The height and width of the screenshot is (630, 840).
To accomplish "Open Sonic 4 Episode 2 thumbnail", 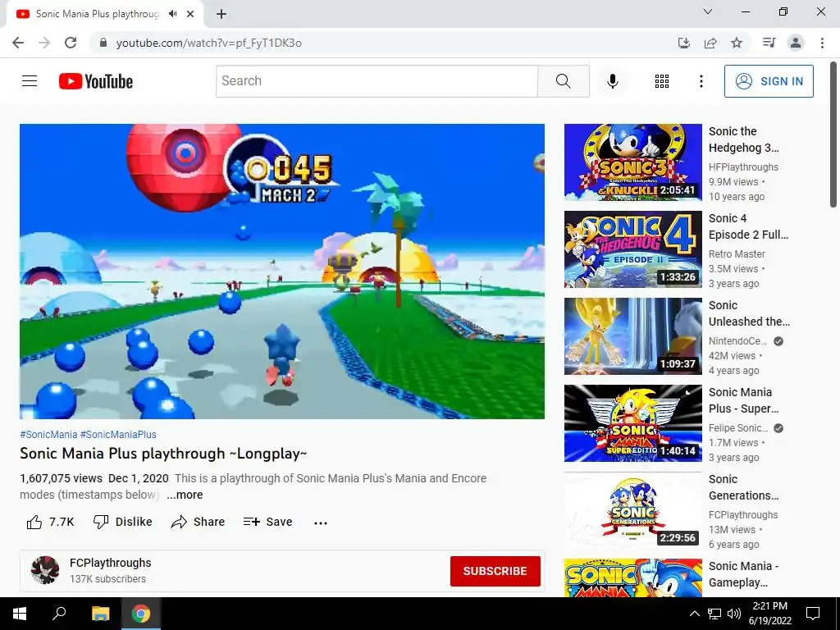I will click(632, 249).
